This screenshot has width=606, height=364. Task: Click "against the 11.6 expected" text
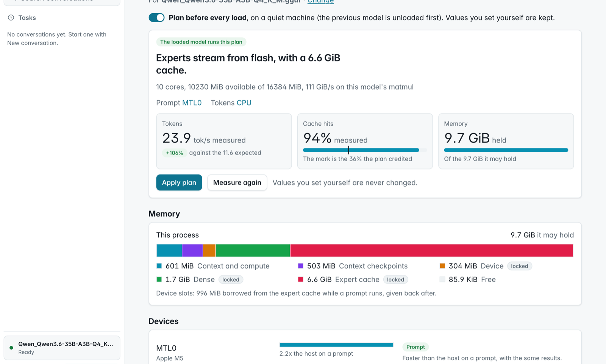[x=225, y=153]
